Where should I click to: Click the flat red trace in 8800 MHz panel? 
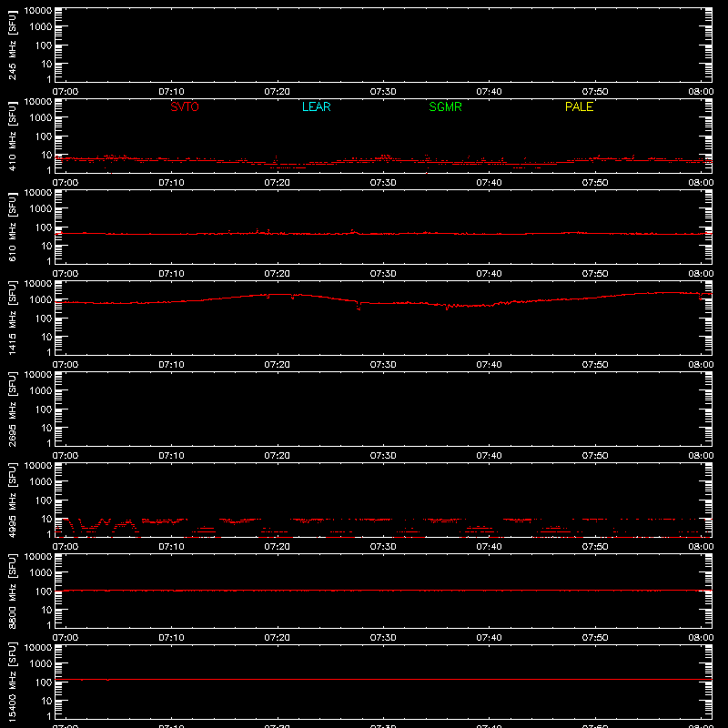click(383, 591)
